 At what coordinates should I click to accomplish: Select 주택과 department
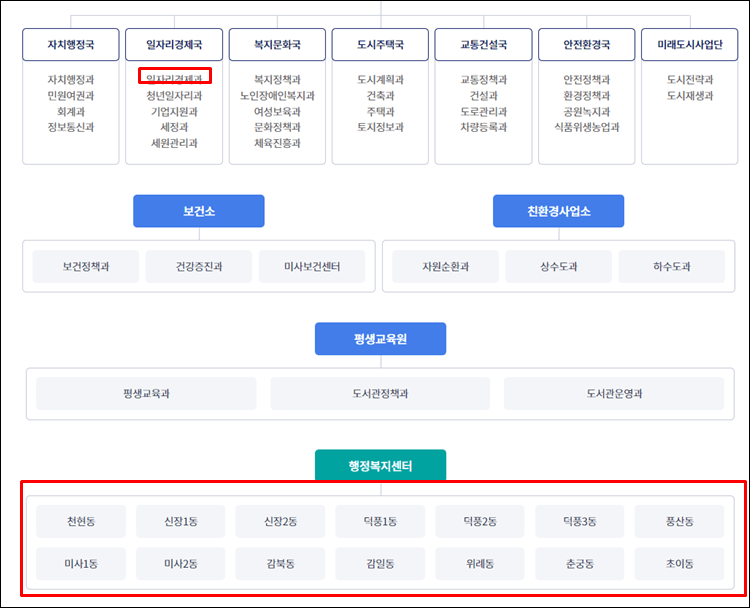[x=380, y=111]
